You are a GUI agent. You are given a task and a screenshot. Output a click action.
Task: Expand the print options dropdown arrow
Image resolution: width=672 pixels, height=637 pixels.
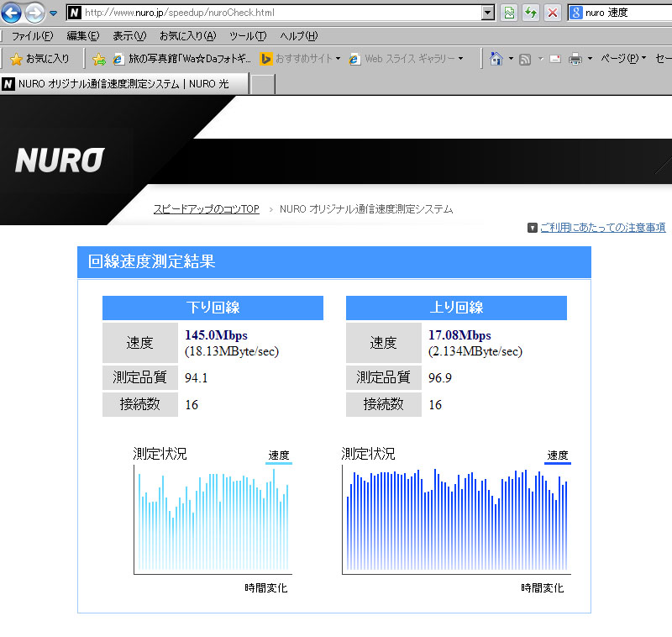590,59
